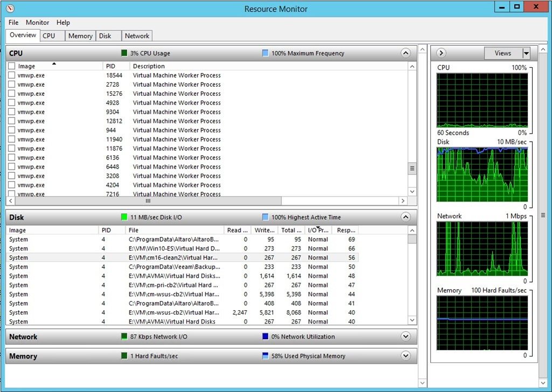Click Disk list scroll up arrow
Screen dimensions: 552x392
[412, 230]
